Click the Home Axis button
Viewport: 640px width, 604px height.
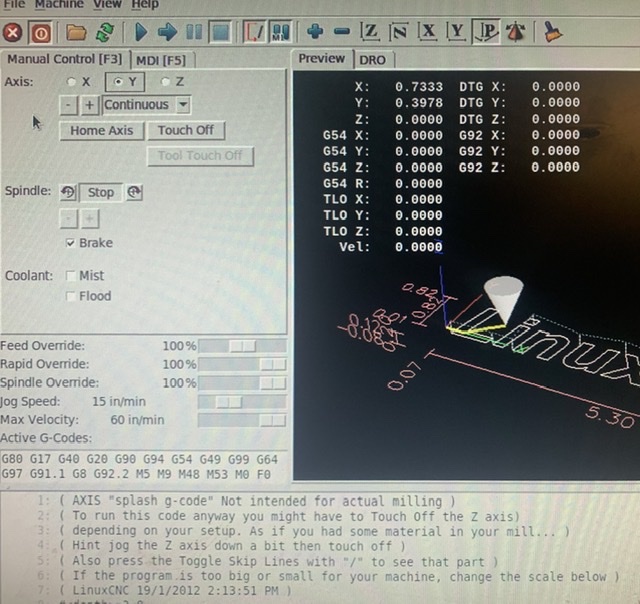coord(102,131)
